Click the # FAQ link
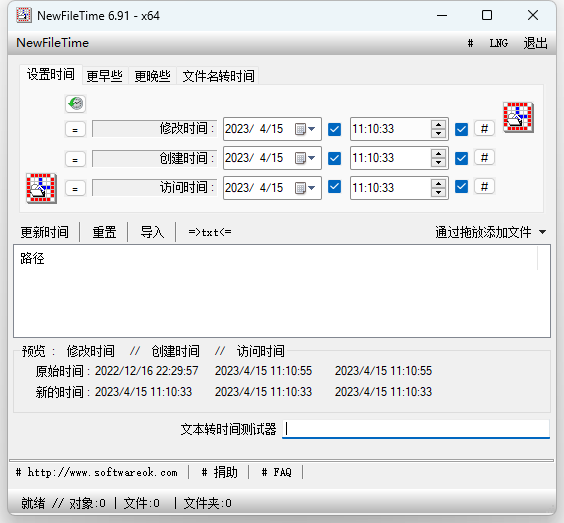 tap(276, 472)
